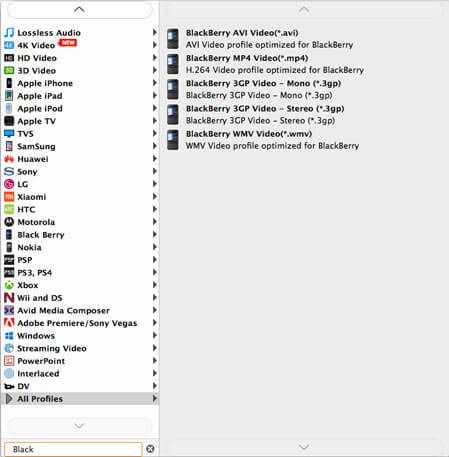This screenshot has width=449, height=457.
Task: Click the TVS monitor icon
Action: [9, 133]
